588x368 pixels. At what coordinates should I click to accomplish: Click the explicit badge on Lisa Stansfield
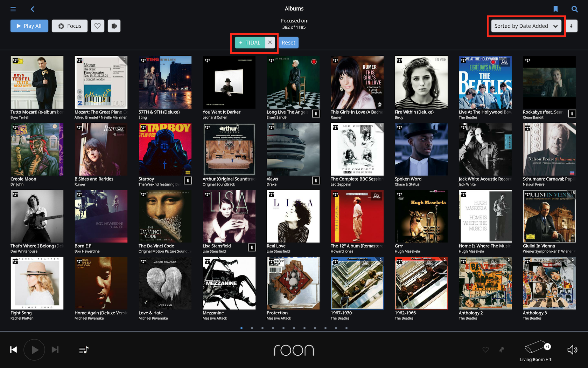pyautogui.click(x=252, y=247)
